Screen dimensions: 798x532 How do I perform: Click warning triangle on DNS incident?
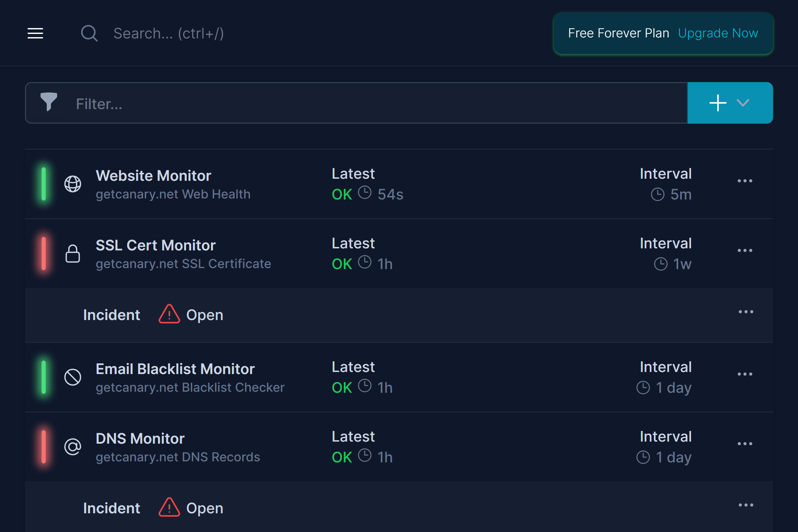(169, 508)
